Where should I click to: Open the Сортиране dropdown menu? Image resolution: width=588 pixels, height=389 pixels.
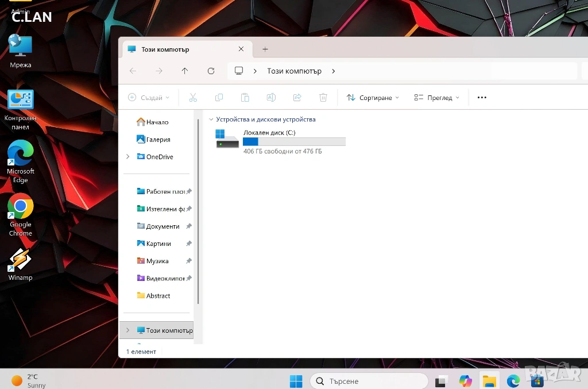(x=373, y=98)
